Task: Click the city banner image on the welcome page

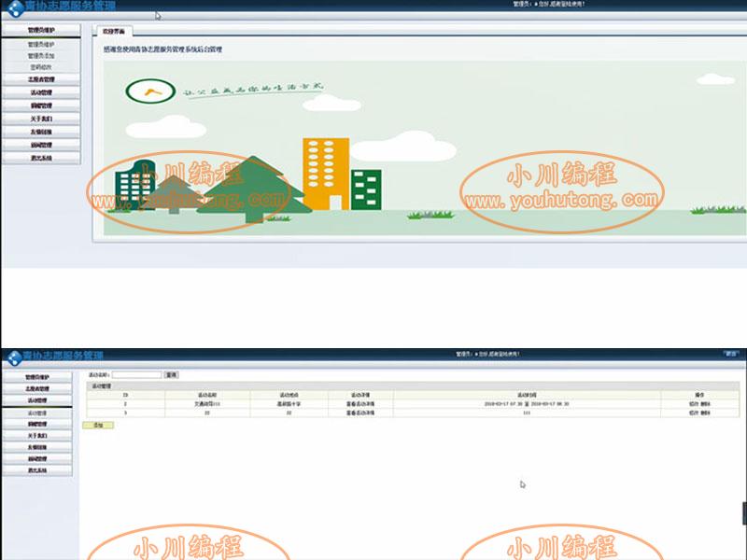Action: click(425, 148)
